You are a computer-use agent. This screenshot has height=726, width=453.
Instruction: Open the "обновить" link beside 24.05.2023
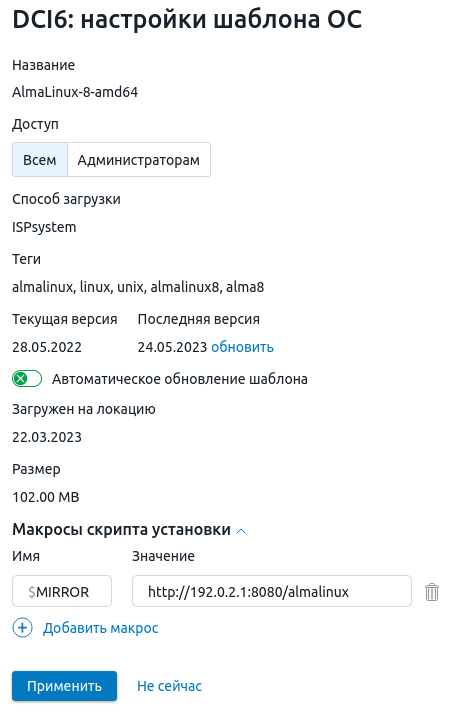(x=242, y=347)
